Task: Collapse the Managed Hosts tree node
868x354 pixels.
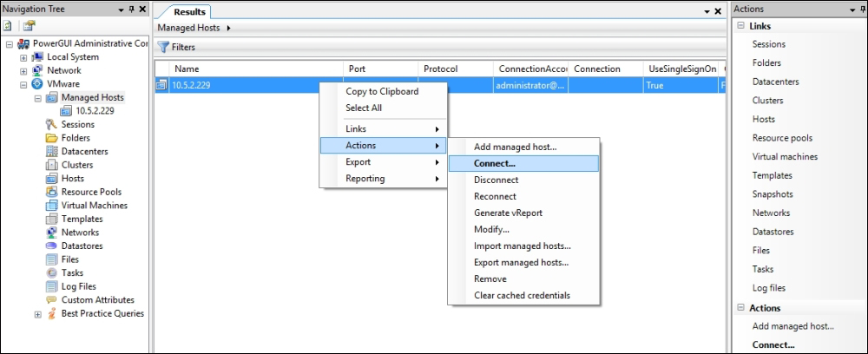Action: pyautogui.click(x=37, y=98)
